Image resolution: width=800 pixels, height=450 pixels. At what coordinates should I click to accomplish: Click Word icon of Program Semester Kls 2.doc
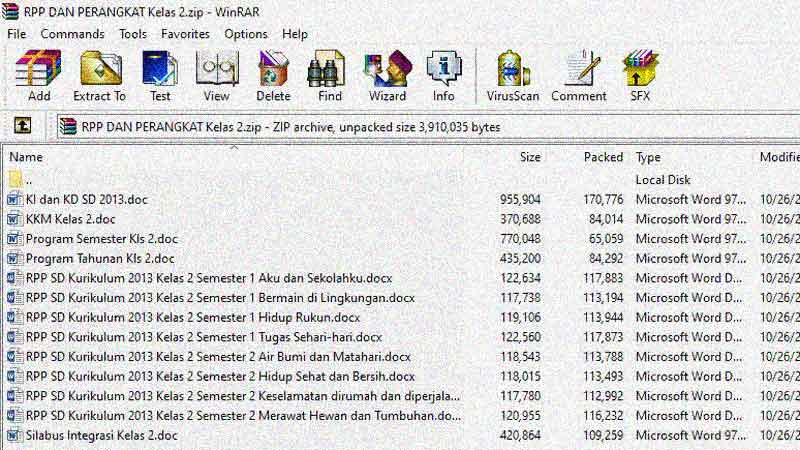pyautogui.click(x=15, y=238)
